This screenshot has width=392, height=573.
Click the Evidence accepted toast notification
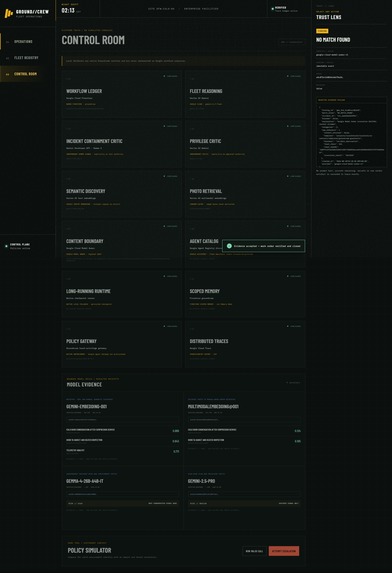pyautogui.click(x=263, y=246)
